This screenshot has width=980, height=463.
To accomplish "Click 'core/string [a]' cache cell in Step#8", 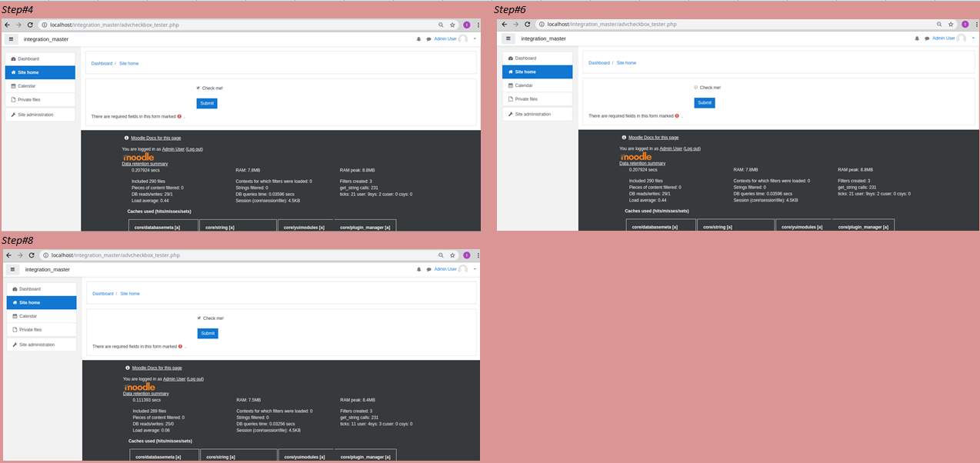I will [239, 455].
